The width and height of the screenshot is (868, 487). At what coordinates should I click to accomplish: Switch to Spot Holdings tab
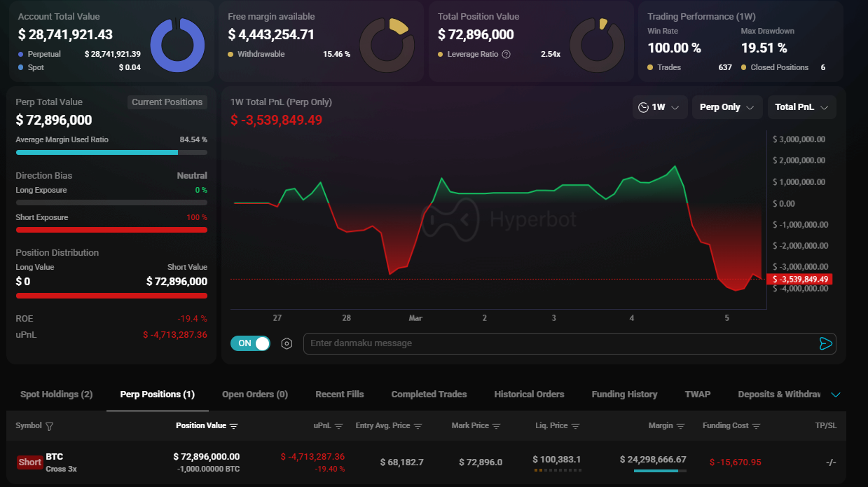click(56, 395)
